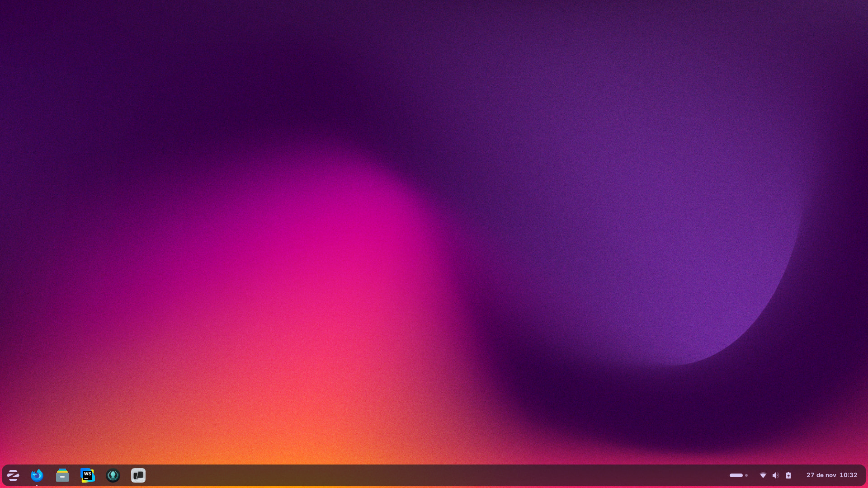Click the volume speaker icon

click(776, 475)
